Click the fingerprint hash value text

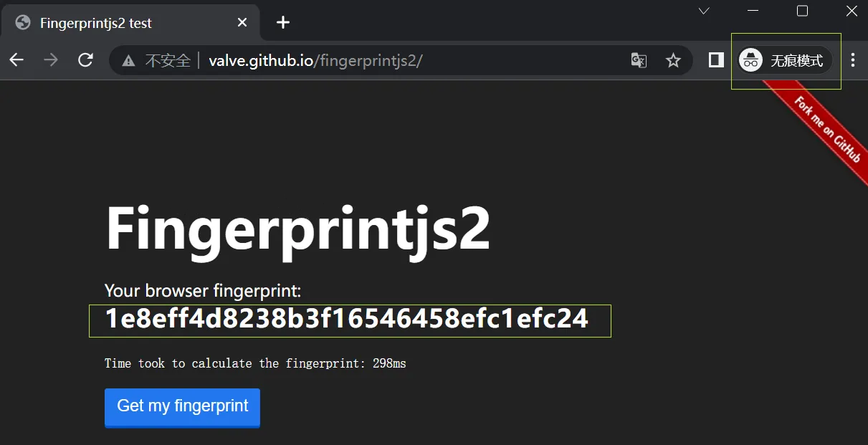(347, 319)
